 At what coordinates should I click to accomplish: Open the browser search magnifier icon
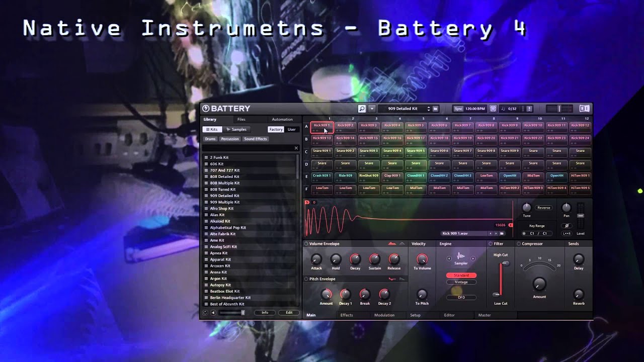coord(362,109)
